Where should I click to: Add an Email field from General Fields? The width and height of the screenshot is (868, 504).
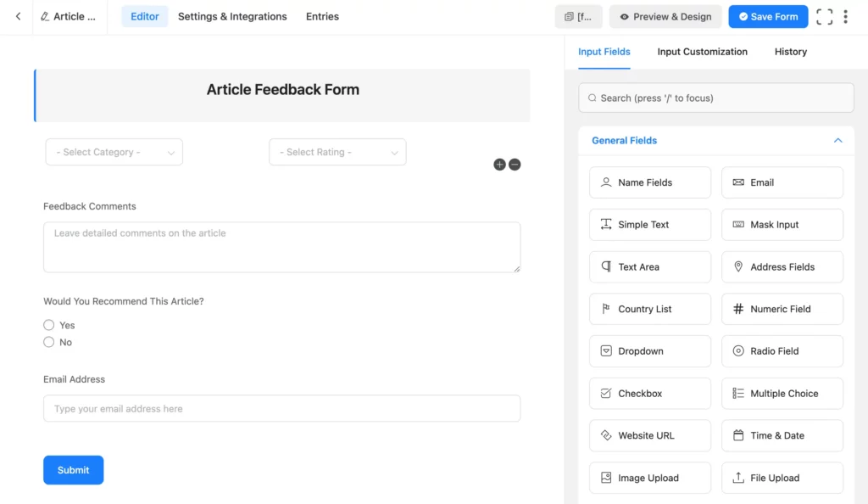(781, 182)
